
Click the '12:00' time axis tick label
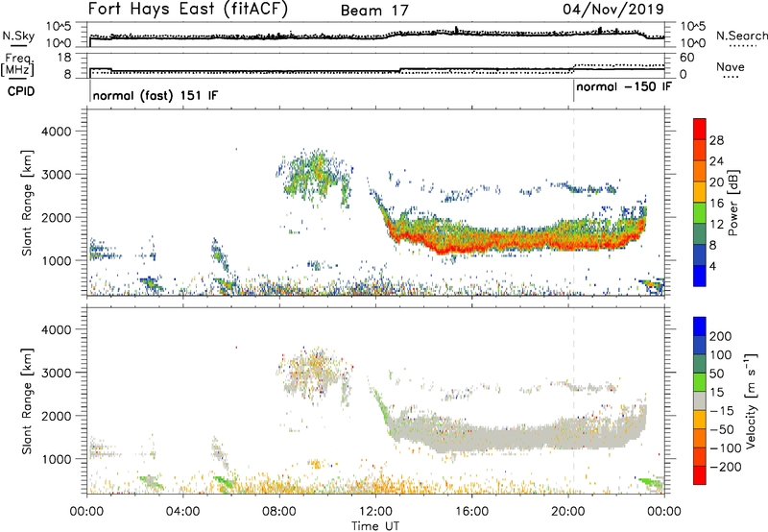(x=375, y=512)
